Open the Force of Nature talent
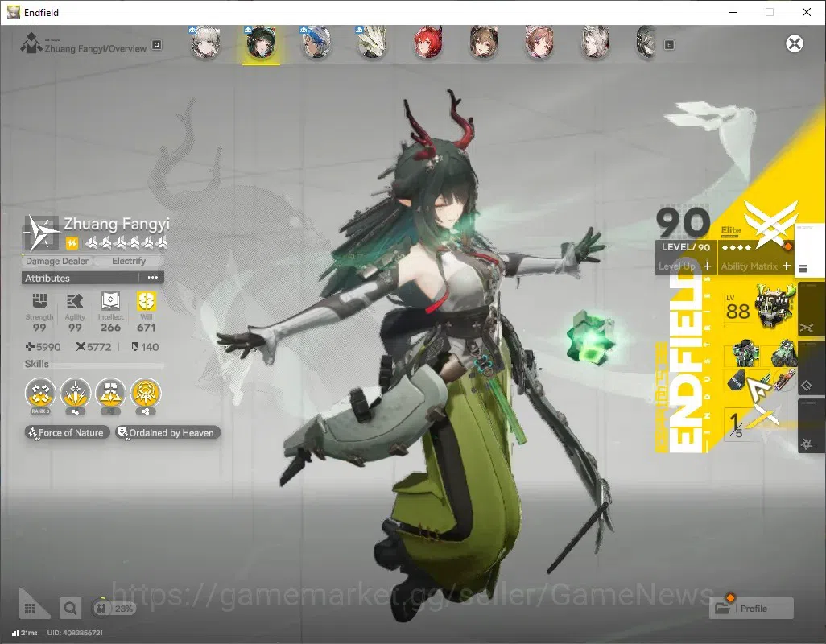This screenshot has height=644, width=826. coord(67,433)
